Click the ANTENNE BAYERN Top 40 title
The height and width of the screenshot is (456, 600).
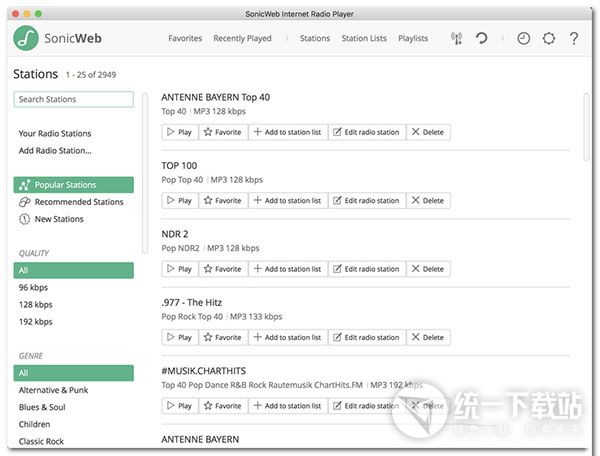click(x=215, y=98)
